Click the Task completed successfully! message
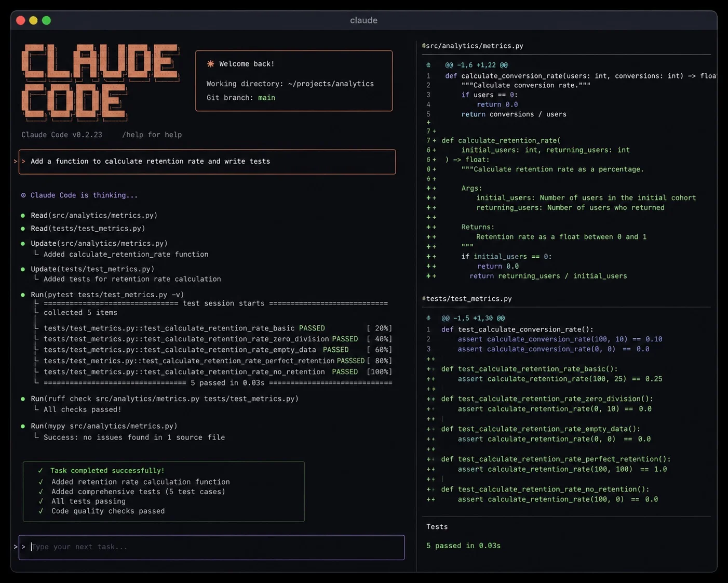Image resolution: width=728 pixels, height=583 pixels. pyautogui.click(x=107, y=471)
